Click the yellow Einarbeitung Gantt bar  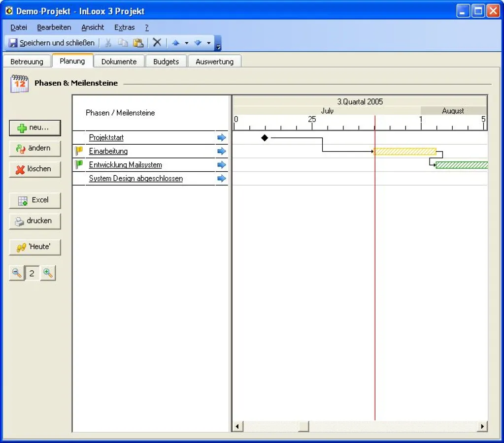pyautogui.click(x=405, y=152)
